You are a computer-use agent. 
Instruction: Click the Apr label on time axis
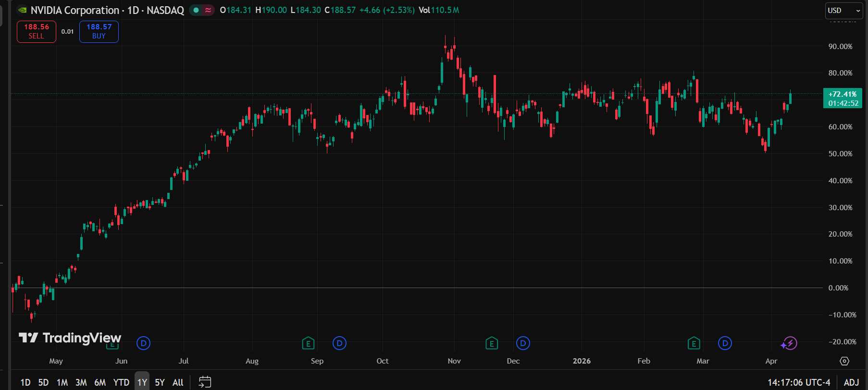[x=771, y=361]
